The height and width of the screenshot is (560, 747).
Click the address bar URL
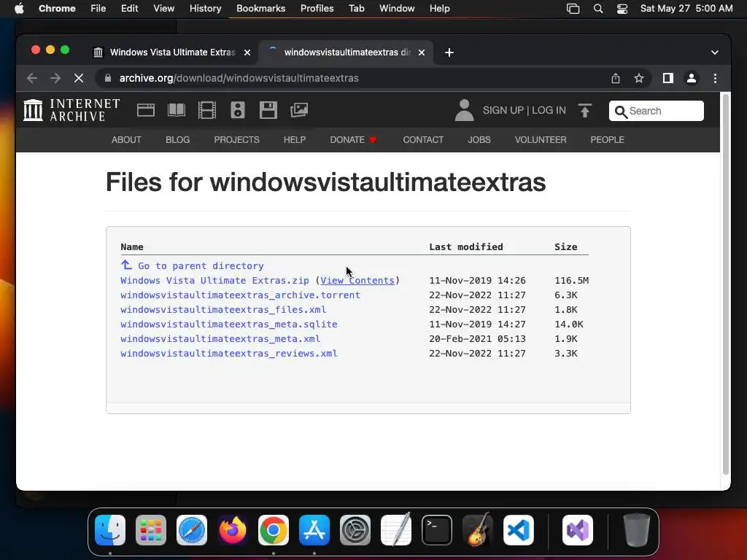(239, 78)
